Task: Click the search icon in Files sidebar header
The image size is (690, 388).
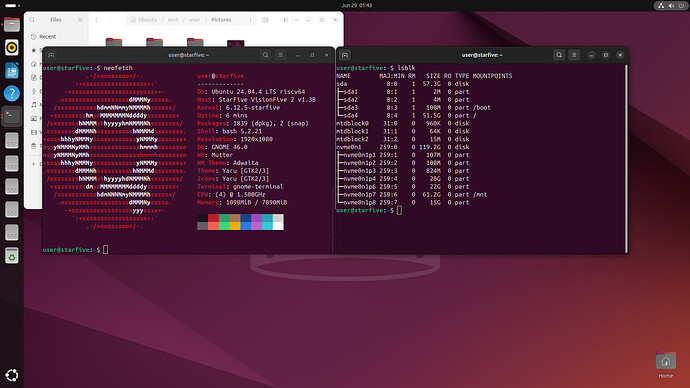Action: 32,20
